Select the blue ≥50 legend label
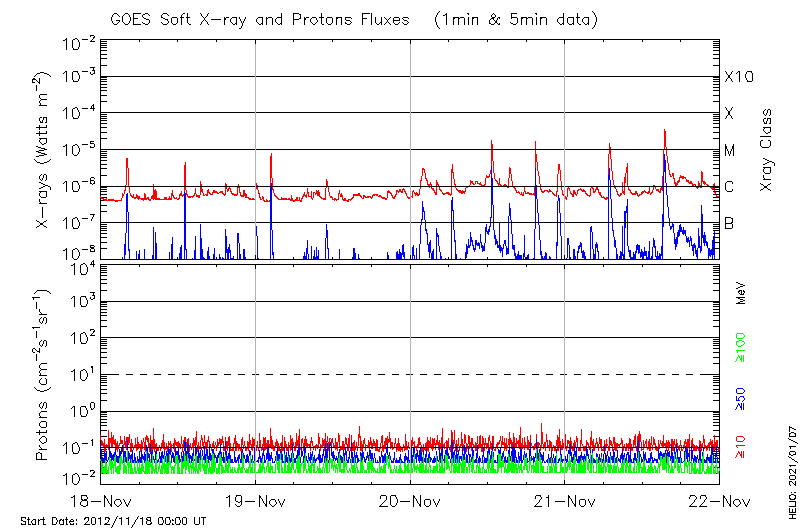 pyautogui.click(x=741, y=397)
